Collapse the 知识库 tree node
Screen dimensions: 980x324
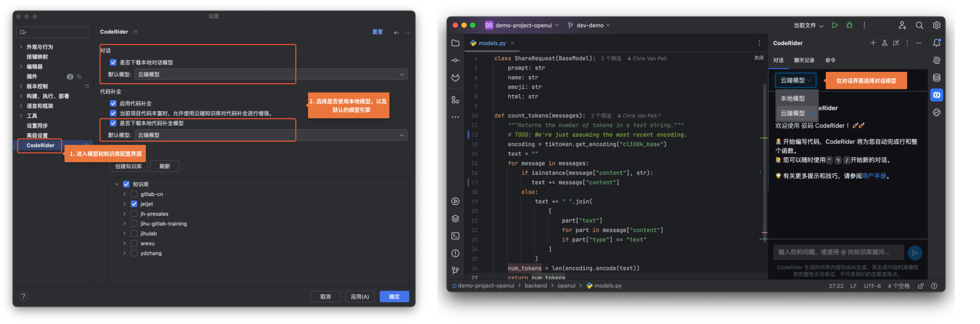click(x=117, y=184)
